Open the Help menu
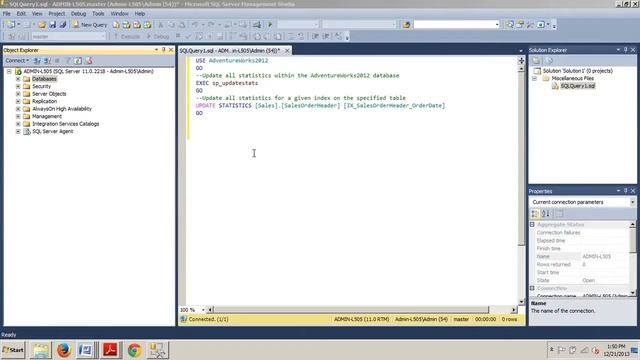640x360 pixels. pos(140,13)
